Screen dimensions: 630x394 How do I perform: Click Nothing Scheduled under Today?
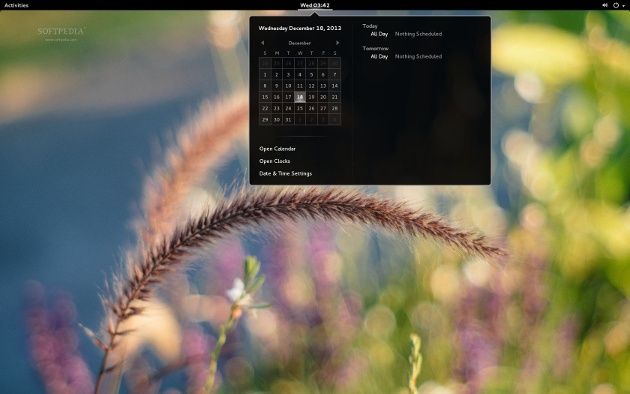[x=418, y=34]
